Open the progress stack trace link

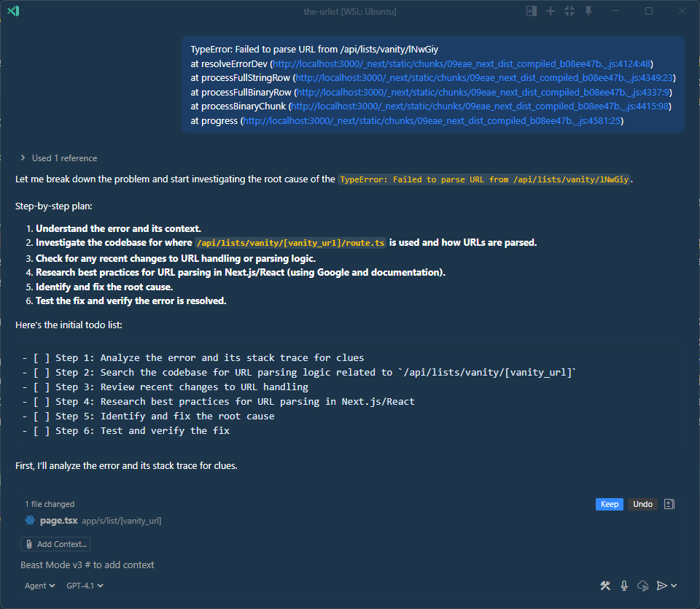(x=432, y=120)
